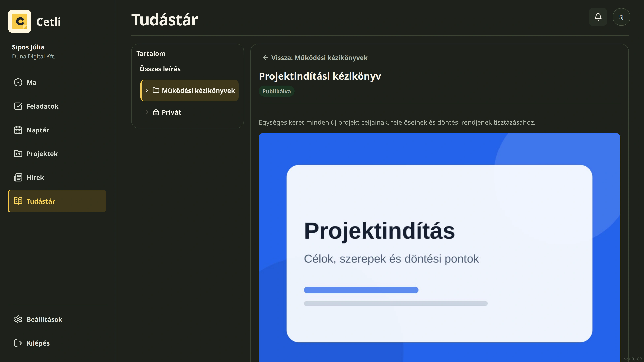The width and height of the screenshot is (644, 362).
Task: Click the Naptár calendar icon
Action: 18,130
